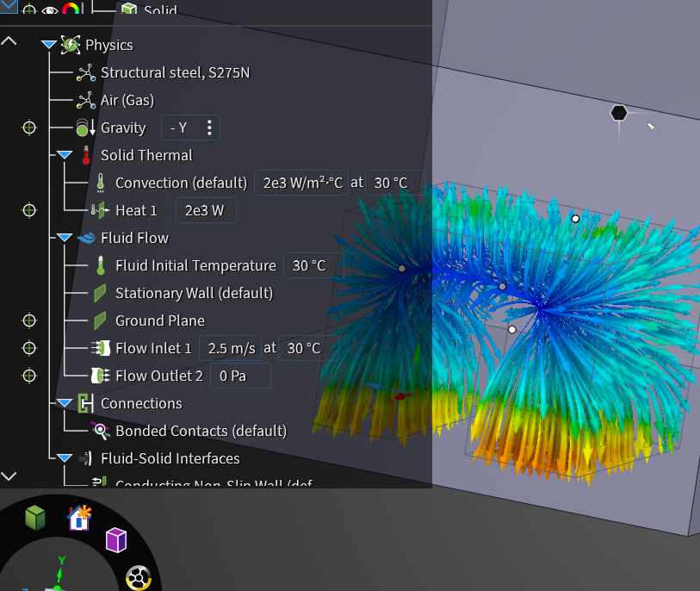Click the Flow Outlet 2 icon
This screenshot has height=591, width=700.
click(x=100, y=376)
